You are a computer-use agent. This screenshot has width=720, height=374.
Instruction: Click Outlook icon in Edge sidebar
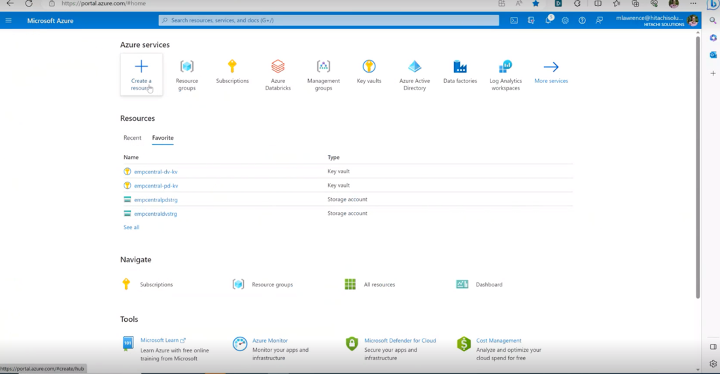pos(713,55)
